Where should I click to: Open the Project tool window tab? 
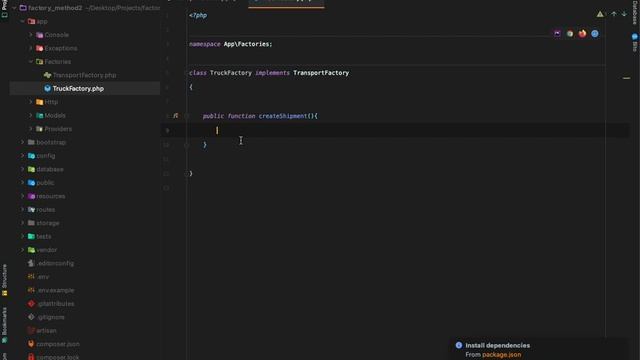tap(4, 9)
